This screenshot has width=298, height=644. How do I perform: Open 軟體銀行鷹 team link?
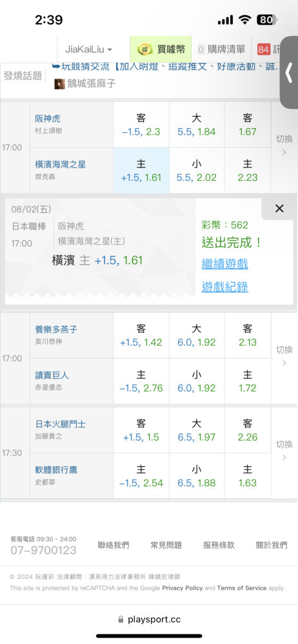click(56, 470)
